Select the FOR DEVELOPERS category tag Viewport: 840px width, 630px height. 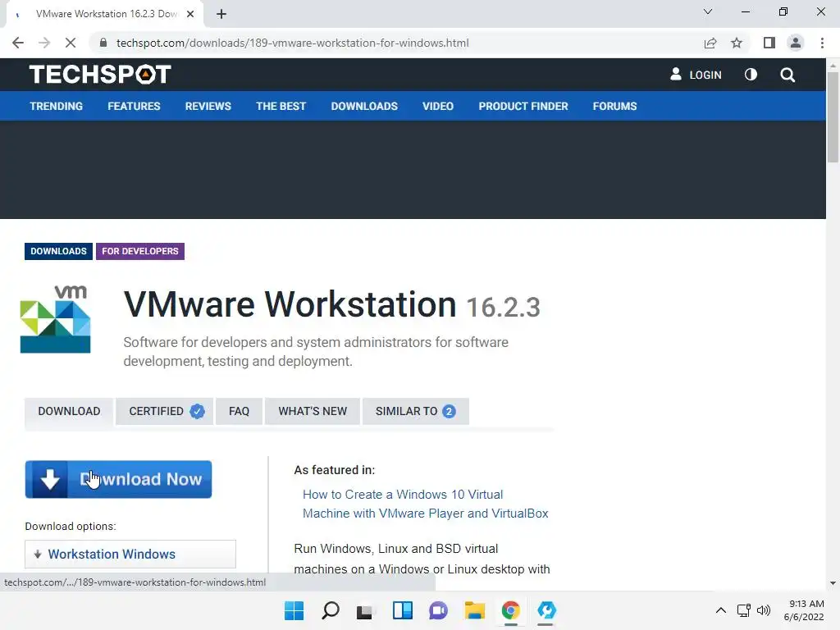(140, 251)
